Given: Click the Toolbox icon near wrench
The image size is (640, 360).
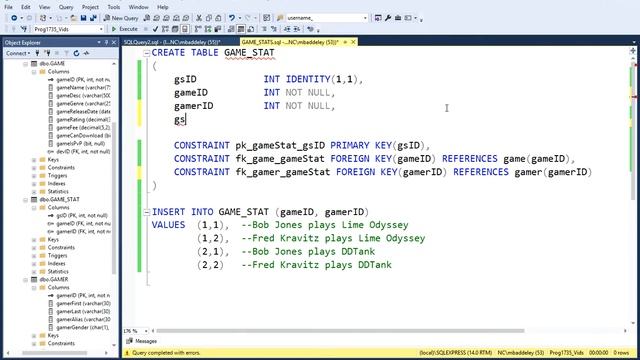Looking at the screenshot, I should coord(398,18).
